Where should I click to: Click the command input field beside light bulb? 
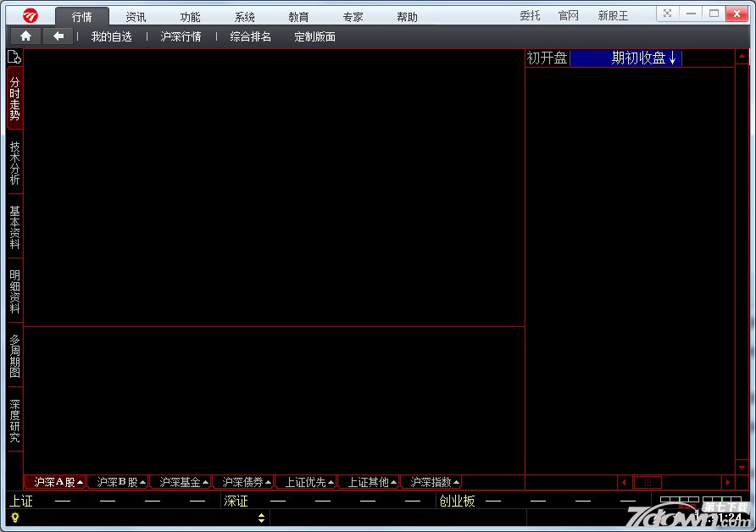click(x=139, y=518)
